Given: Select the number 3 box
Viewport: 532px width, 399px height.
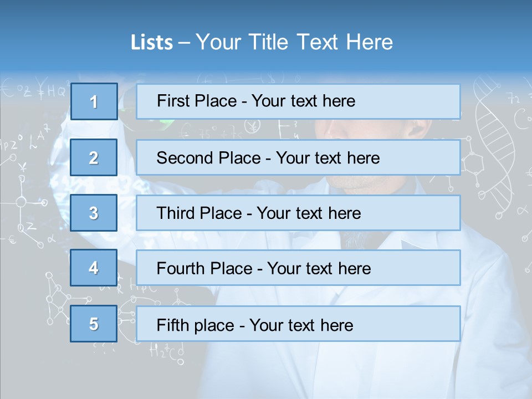Looking at the screenshot, I should (x=94, y=213).
